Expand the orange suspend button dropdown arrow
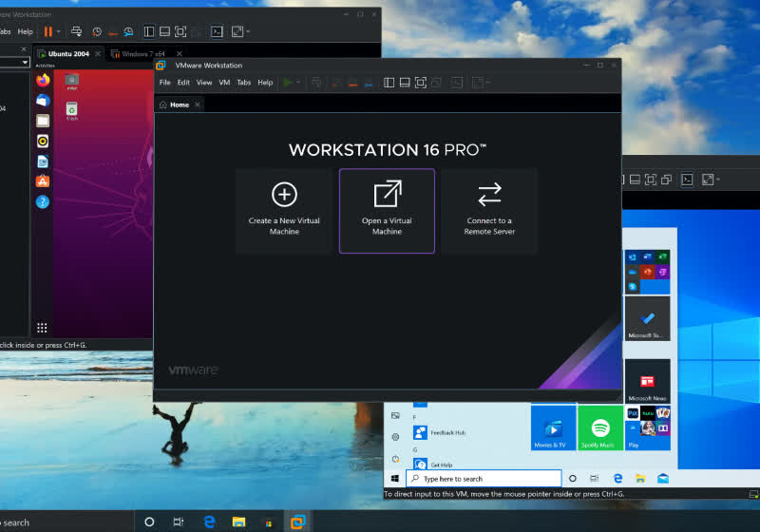The width and height of the screenshot is (760, 532). (x=60, y=31)
